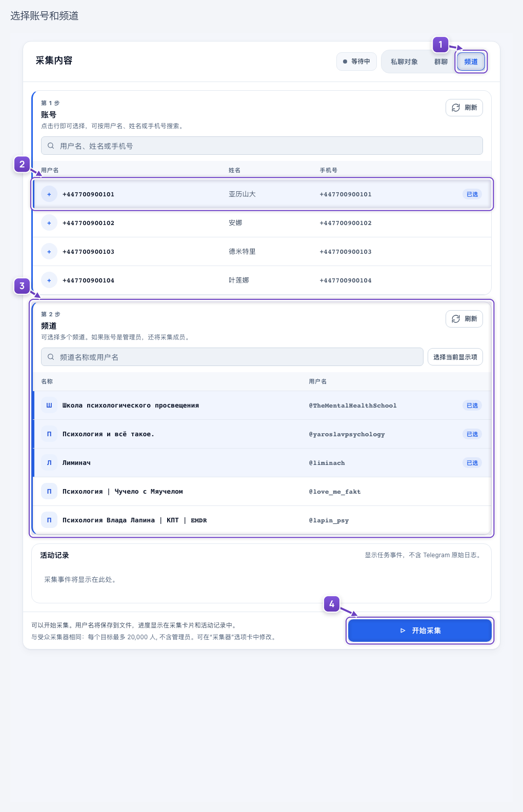Click 用户名 column header in accounts table
The height and width of the screenshot is (812, 523).
[x=50, y=170]
